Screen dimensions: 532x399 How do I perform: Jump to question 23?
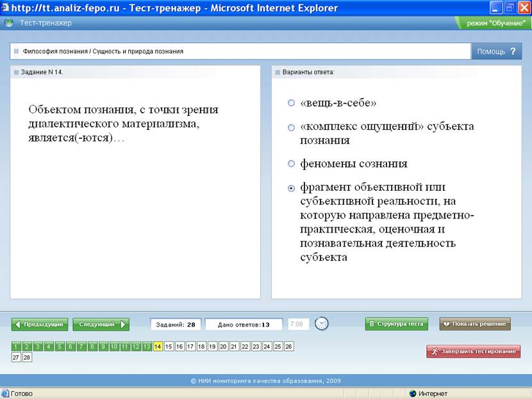coord(256,346)
